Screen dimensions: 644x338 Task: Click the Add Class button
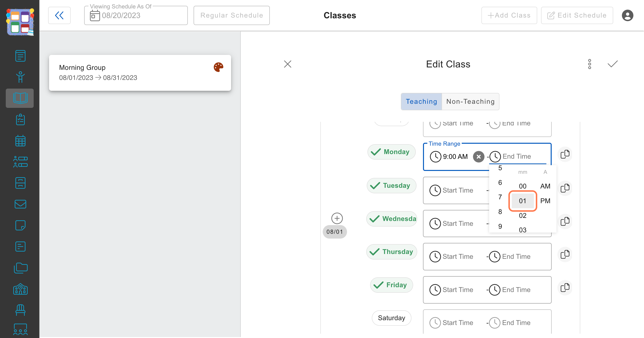tap(509, 15)
